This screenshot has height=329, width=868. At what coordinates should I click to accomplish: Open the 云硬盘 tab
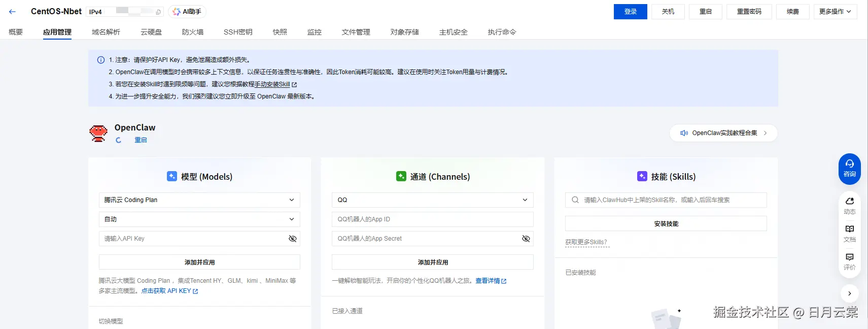151,32
